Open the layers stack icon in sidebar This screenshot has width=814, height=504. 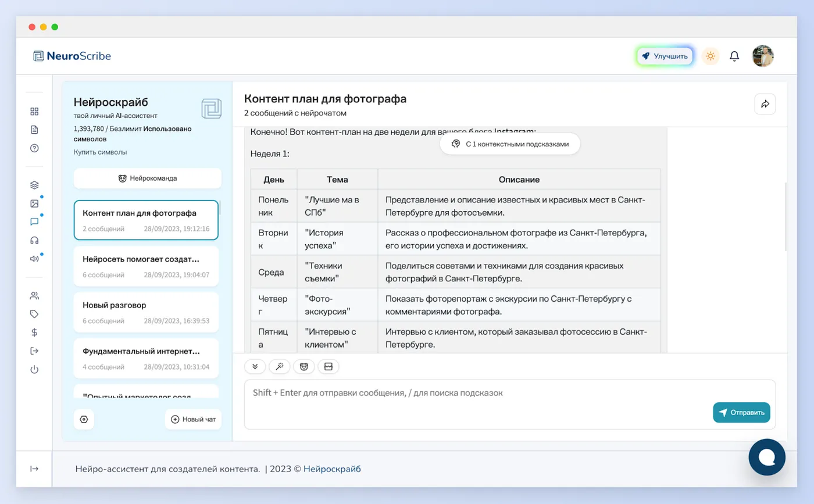pos(34,185)
